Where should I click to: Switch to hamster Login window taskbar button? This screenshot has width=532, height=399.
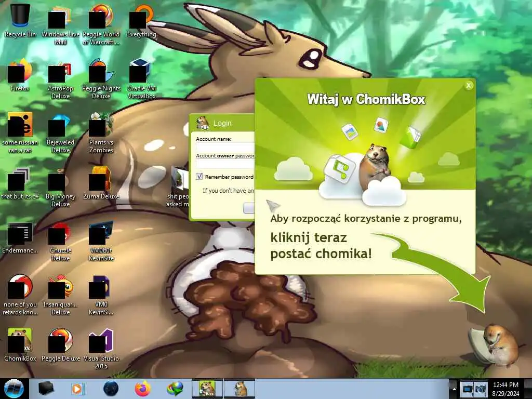coord(240,389)
